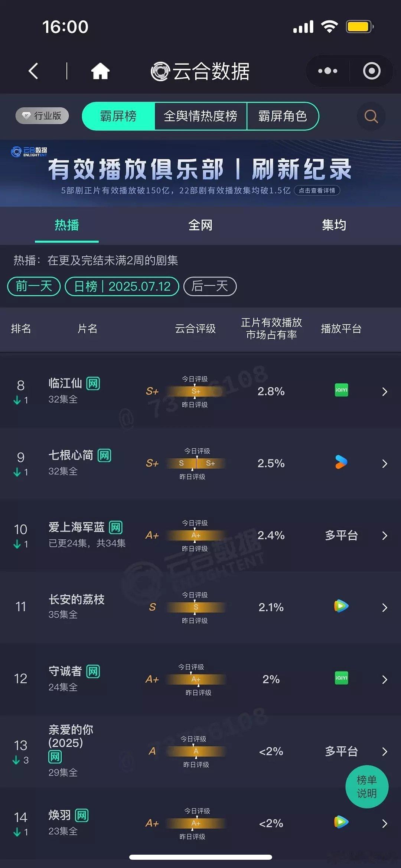The image size is (401, 868).
Task: Tap the Youku platform icon for 七根心简
Action: (341, 462)
